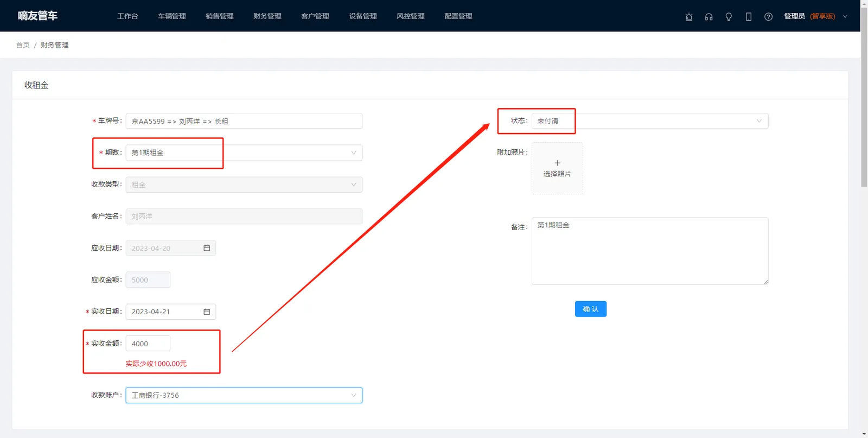Viewport: 868px width, 438px height.
Task: Open the 风控管理 menu
Action: (411, 16)
